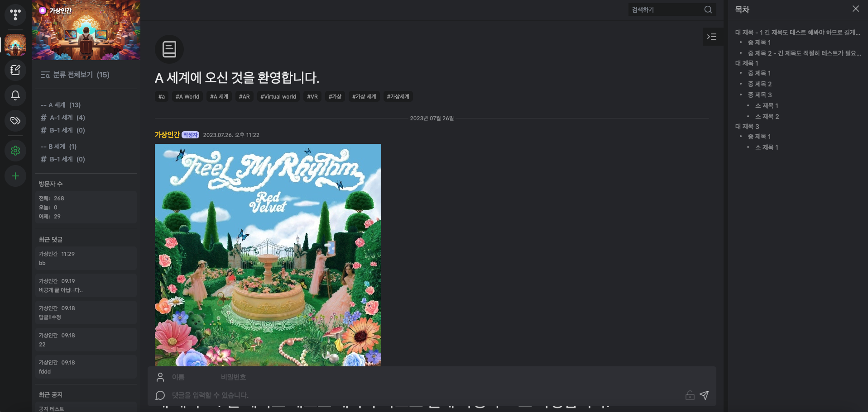Jump to first long 대 제목 - 1 heading
The height and width of the screenshot is (412, 868).
point(797,33)
